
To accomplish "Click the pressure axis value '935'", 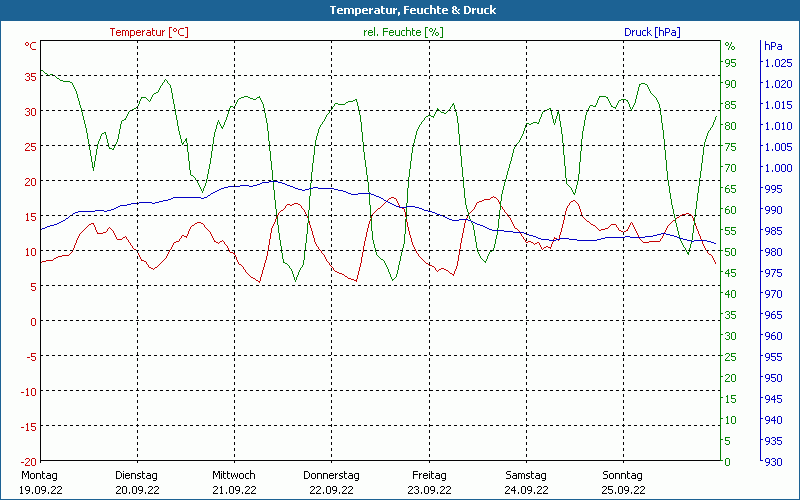I will (773, 441).
